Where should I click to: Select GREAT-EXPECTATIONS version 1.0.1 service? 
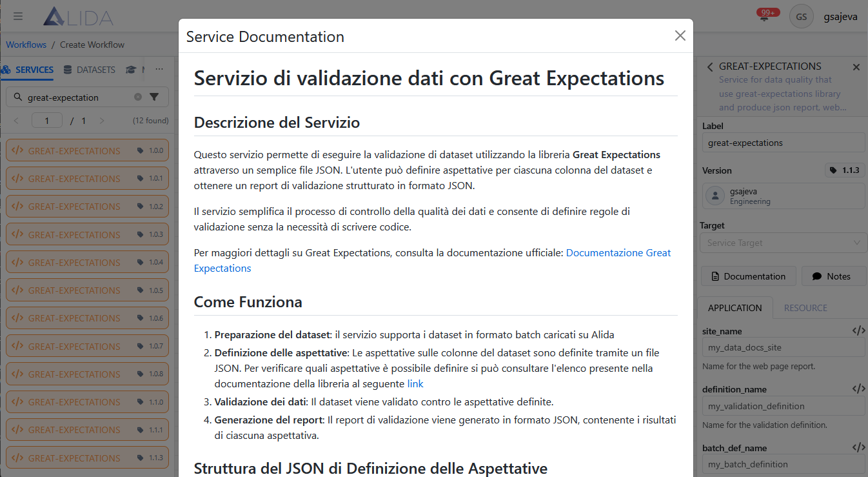[87, 179]
